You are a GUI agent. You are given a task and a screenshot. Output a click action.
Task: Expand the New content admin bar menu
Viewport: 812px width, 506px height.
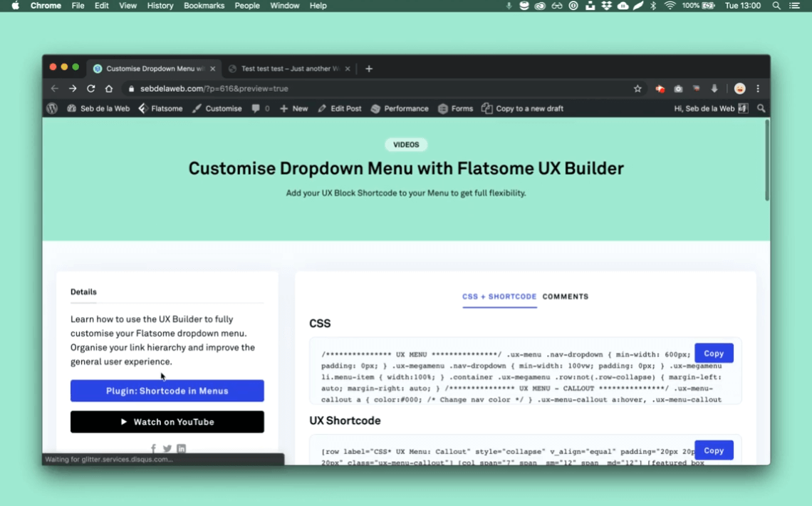coord(293,108)
